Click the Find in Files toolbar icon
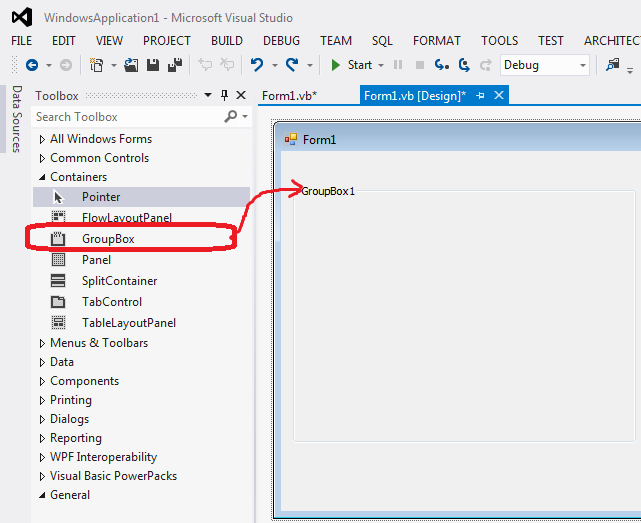 612,65
